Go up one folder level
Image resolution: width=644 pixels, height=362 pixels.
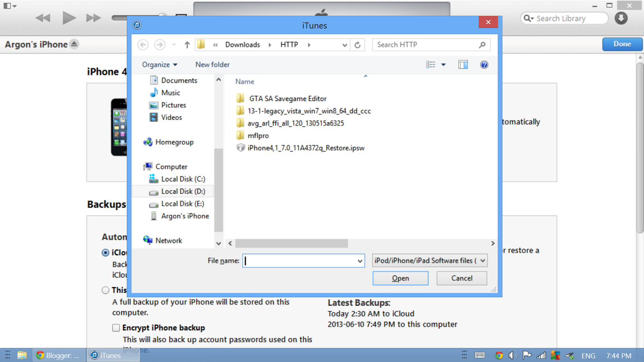pyautogui.click(x=187, y=45)
